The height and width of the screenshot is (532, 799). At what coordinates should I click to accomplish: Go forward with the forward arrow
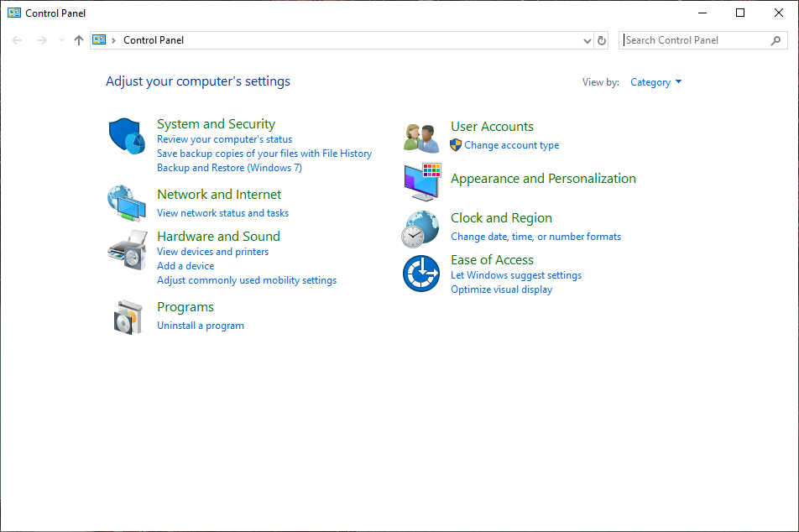point(42,40)
